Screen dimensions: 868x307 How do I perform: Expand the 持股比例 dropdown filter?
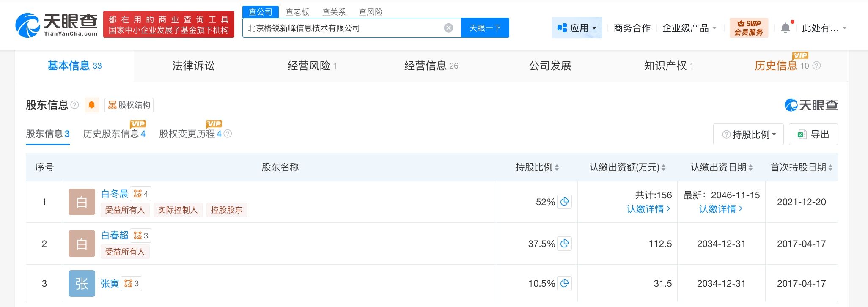[x=748, y=134]
